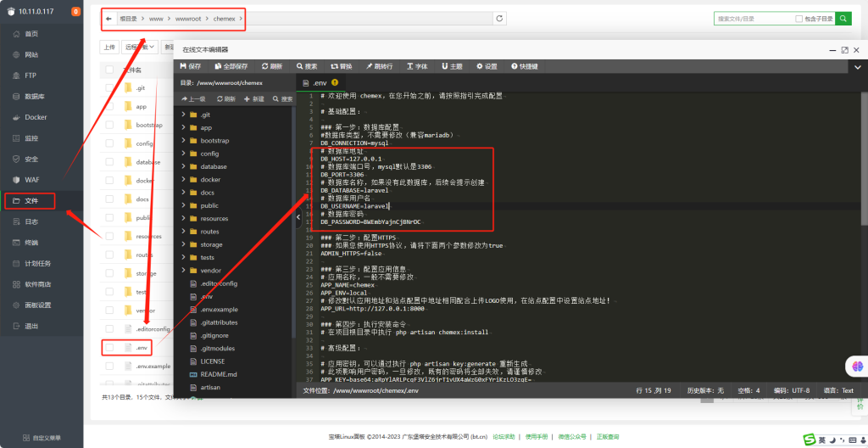Click the file search input field
Image resolution: width=868 pixels, height=448 pixels.
coord(754,19)
